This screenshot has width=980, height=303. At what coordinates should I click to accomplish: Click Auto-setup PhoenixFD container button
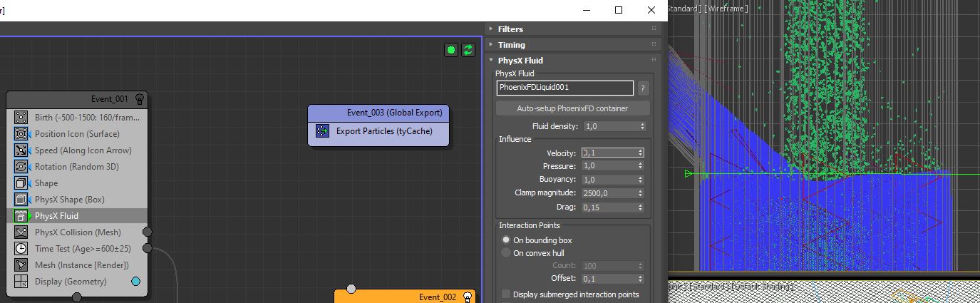[572, 108]
